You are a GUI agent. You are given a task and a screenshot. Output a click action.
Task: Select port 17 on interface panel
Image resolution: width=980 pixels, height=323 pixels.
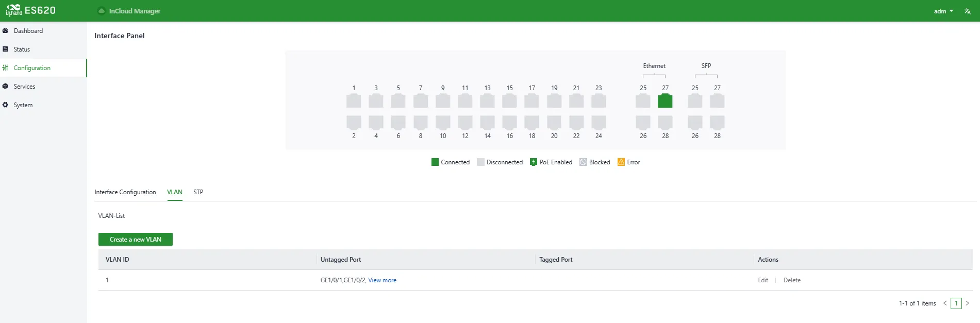tap(531, 101)
